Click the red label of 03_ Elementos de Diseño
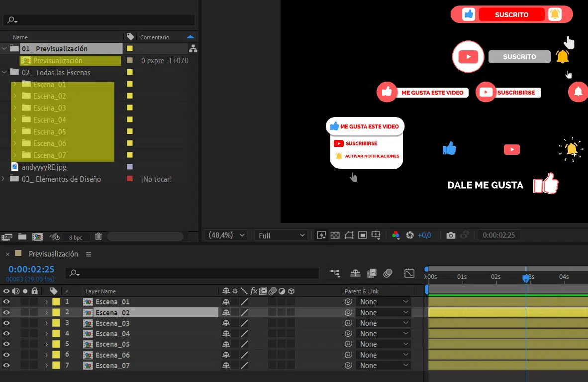The width and height of the screenshot is (588, 382). [x=130, y=179]
